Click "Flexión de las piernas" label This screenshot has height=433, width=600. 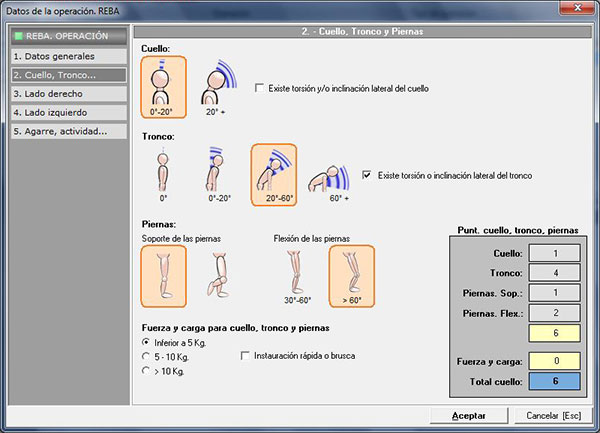[311, 239]
